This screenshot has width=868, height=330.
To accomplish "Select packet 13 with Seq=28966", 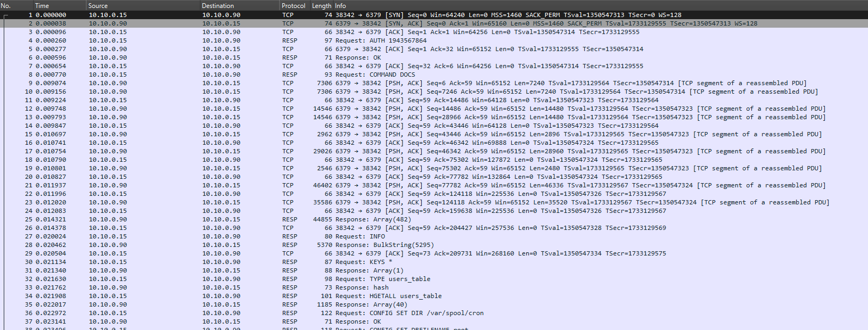I will 434,117.
